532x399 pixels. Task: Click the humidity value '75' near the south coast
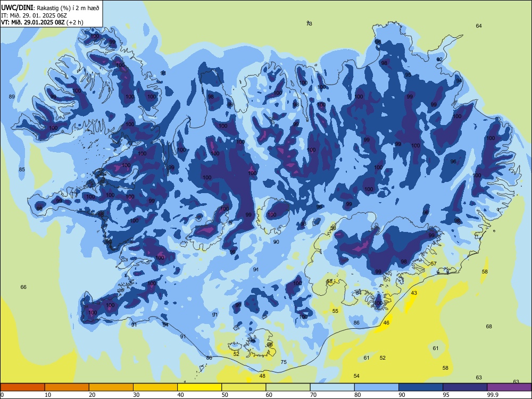[284, 362]
